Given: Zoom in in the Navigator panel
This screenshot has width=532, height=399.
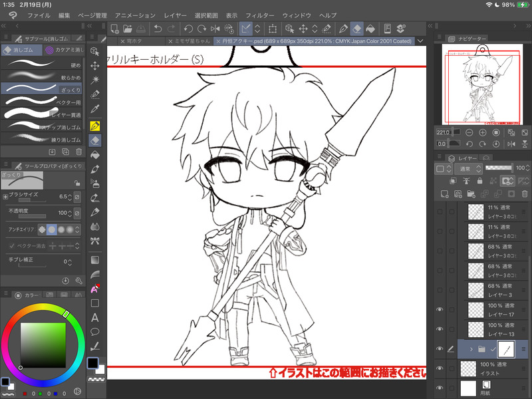Looking at the screenshot, I should pyautogui.click(x=483, y=132).
